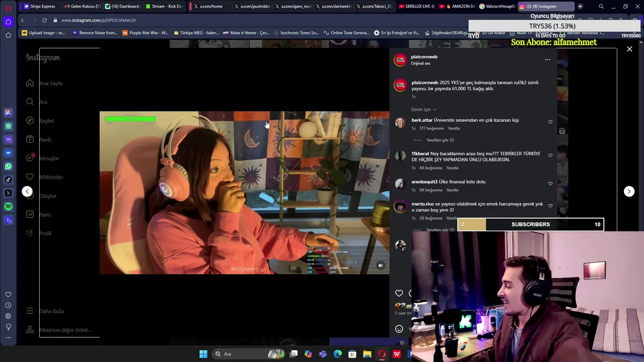Like berk.attar's comment
Image resolution: width=644 pixels, height=362 pixels.
tap(550, 122)
